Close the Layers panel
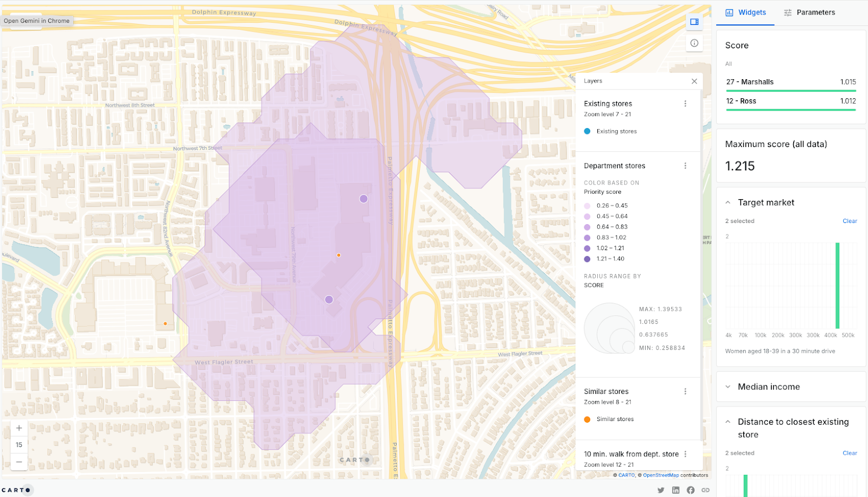Screen dimensions: 868x497 tap(694, 81)
